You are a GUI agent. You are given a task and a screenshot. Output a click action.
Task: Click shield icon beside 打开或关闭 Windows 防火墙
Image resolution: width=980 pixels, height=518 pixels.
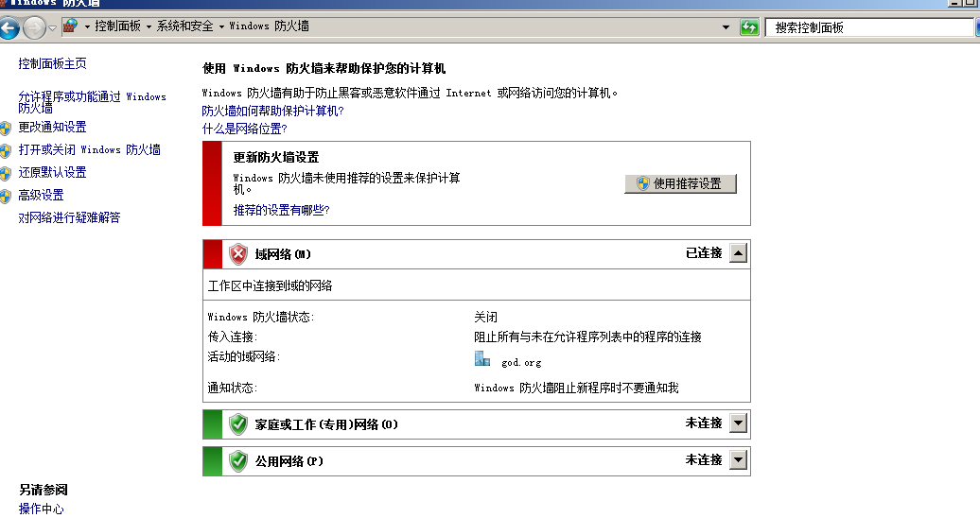click(x=6, y=151)
